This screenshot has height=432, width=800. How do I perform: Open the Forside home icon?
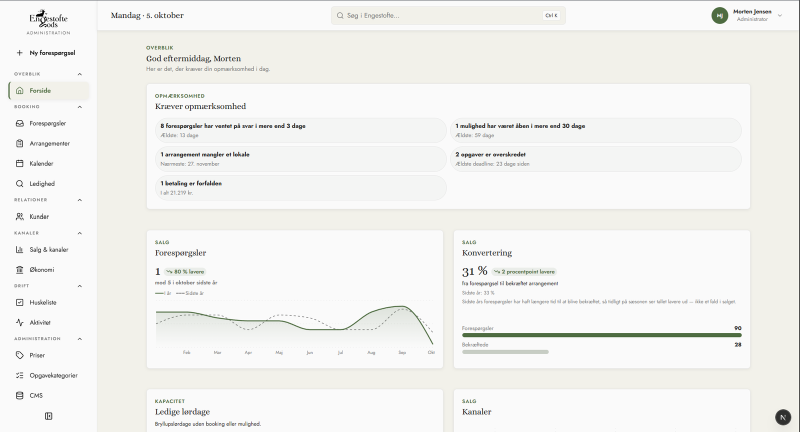(x=19, y=90)
